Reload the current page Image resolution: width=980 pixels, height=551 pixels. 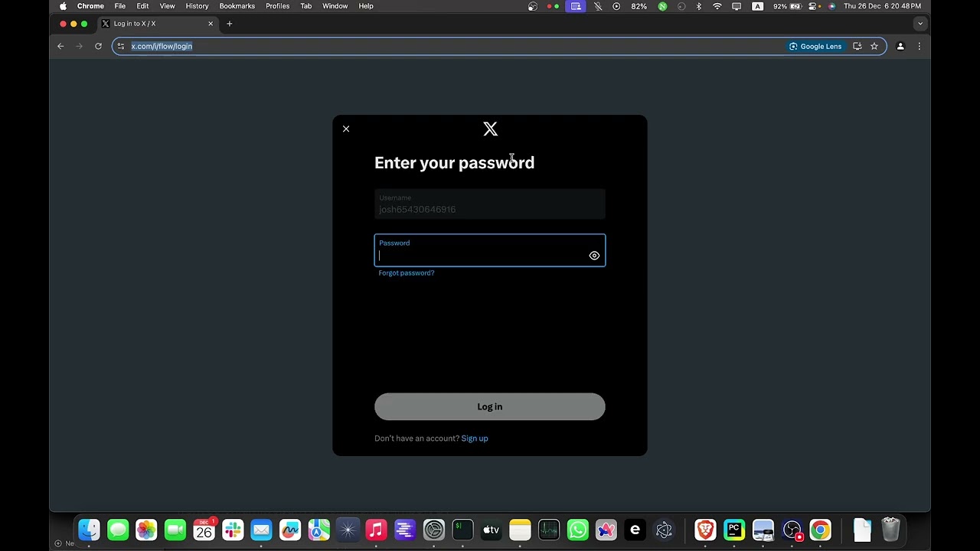tap(98, 46)
